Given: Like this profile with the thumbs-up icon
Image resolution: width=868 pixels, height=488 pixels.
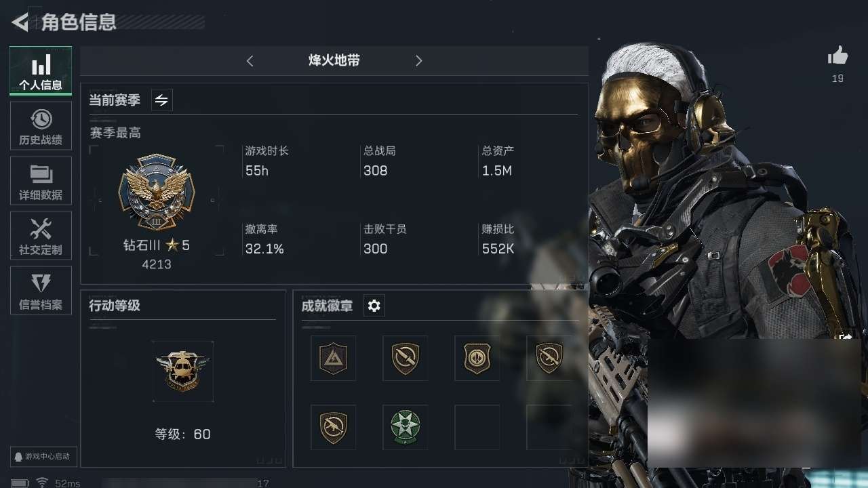Looking at the screenshot, I should tap(838, 56).
